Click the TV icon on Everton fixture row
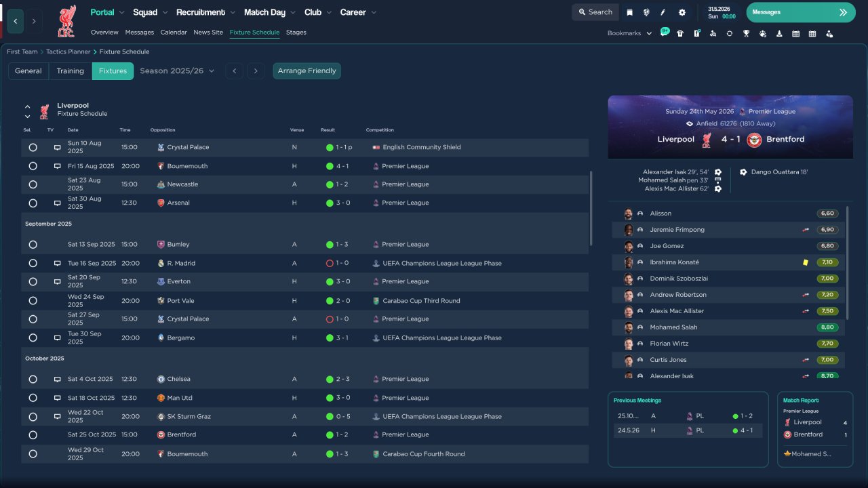This screenshot has height=488, width=868. coord(58,281)
